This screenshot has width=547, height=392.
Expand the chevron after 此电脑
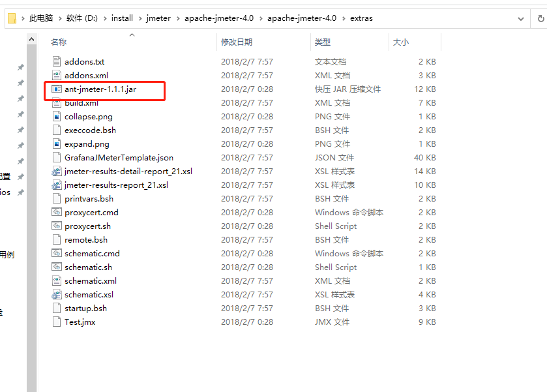(60, 18)
